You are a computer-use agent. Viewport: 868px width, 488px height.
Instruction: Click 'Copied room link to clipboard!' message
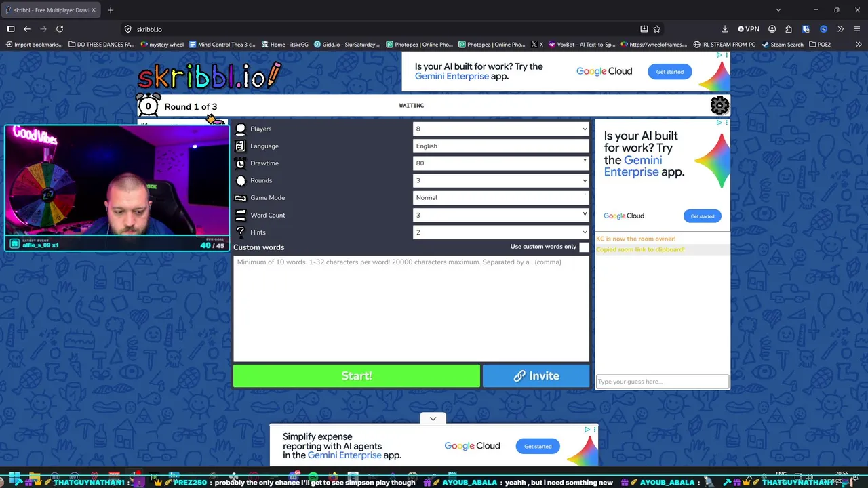click(x=640, y=249)
